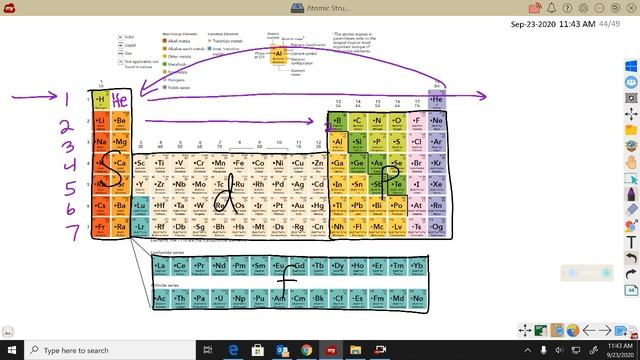Click the move toolbar arrows in bottom toolbar

[x=525, y=330]
